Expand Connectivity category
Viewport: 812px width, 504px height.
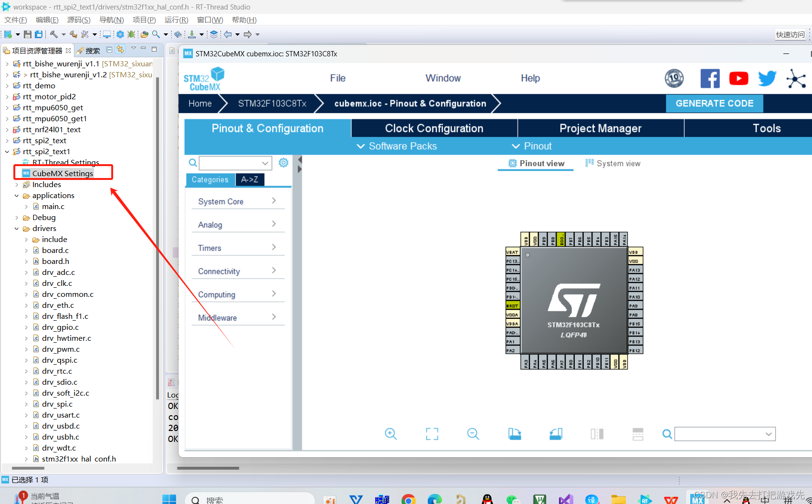point(238,271)
